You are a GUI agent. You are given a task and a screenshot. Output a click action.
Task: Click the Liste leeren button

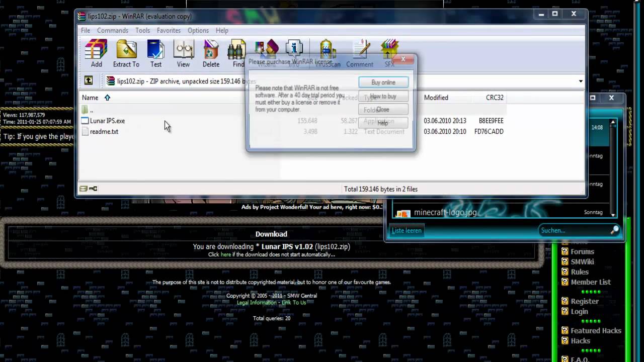[407, 230]
